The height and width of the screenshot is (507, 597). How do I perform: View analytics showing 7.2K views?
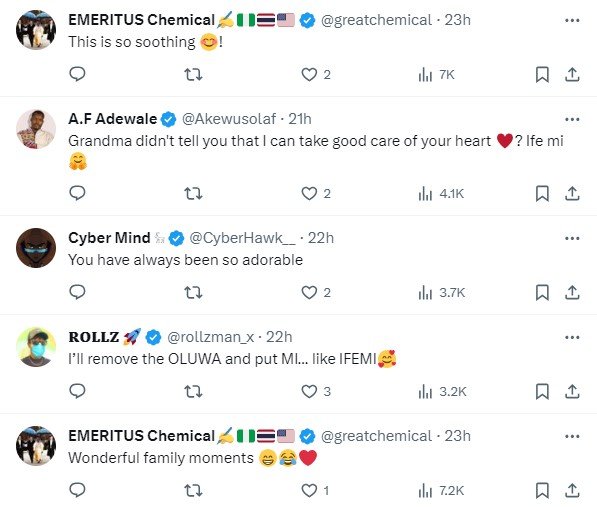[441, 490]
